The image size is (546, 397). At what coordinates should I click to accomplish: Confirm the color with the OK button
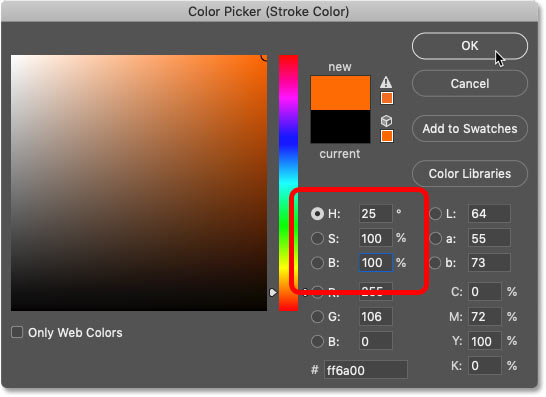[469, 46]
